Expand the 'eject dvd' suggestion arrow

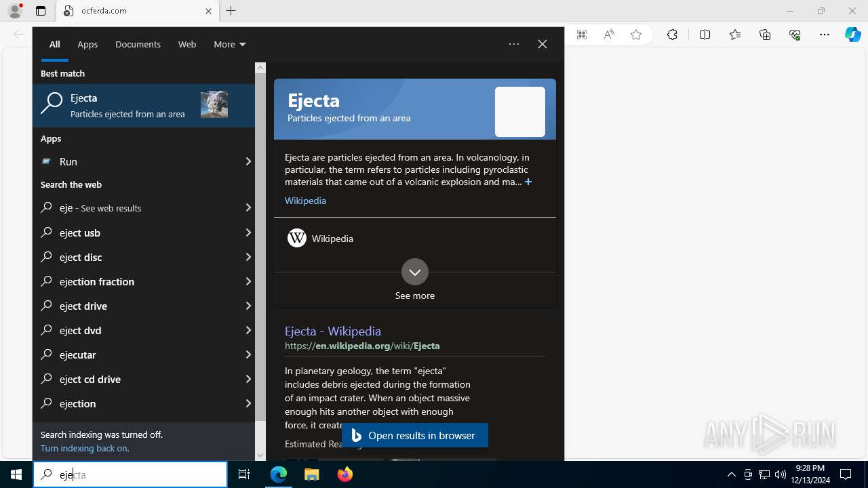point(248,330)
